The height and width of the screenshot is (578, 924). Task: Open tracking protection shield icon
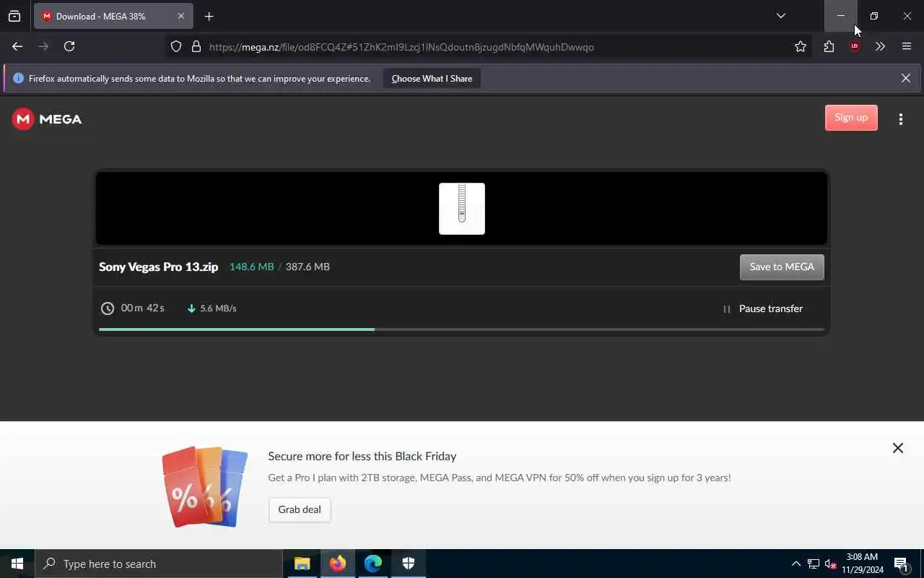pyautogui.click(x=176, y=46)
